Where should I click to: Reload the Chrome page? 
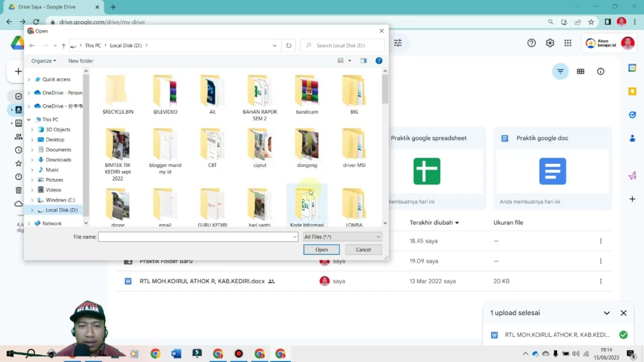(36, 22)
